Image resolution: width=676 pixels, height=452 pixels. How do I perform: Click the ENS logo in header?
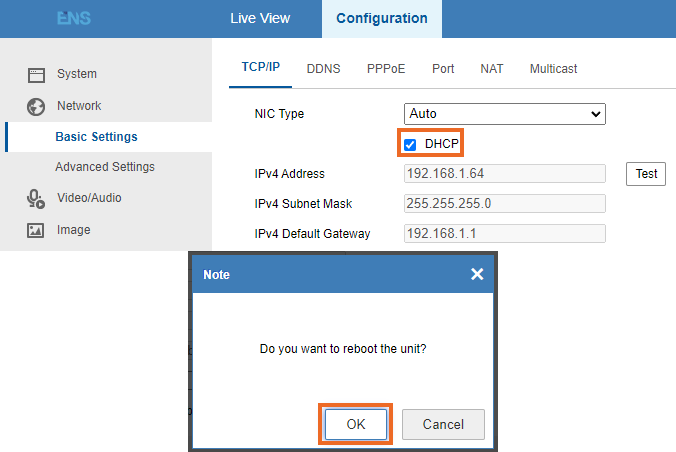coord(73,18)
